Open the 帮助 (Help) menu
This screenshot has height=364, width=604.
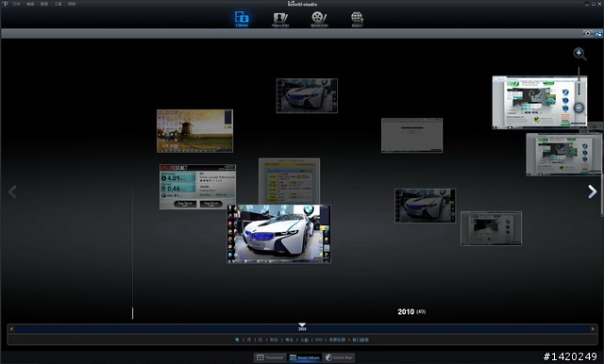(x=72, y=4)
